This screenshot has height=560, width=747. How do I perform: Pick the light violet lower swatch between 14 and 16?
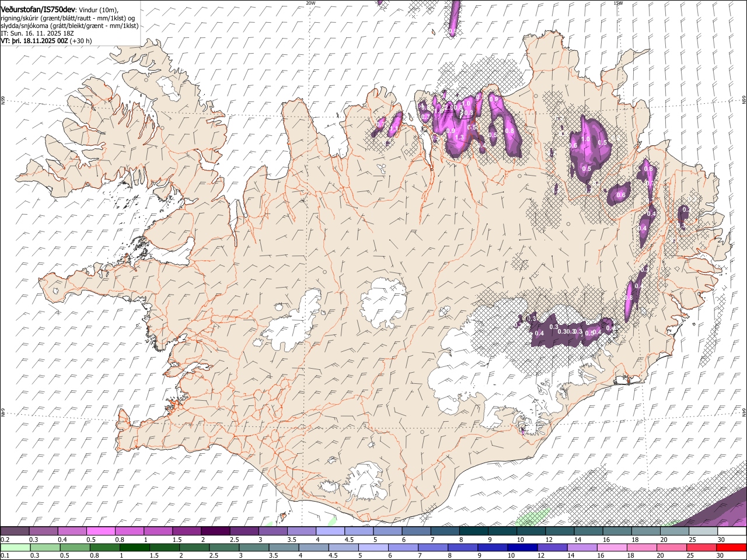coord(581,548)
